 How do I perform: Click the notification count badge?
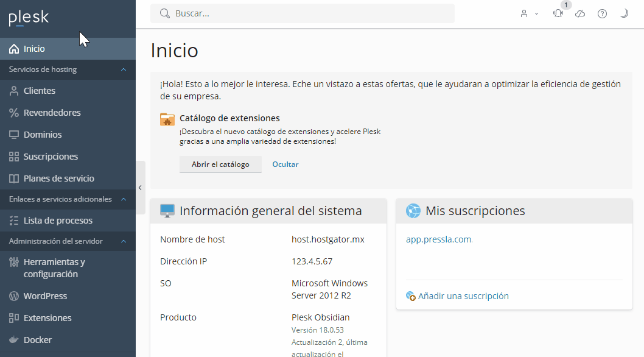click(566, 5)
